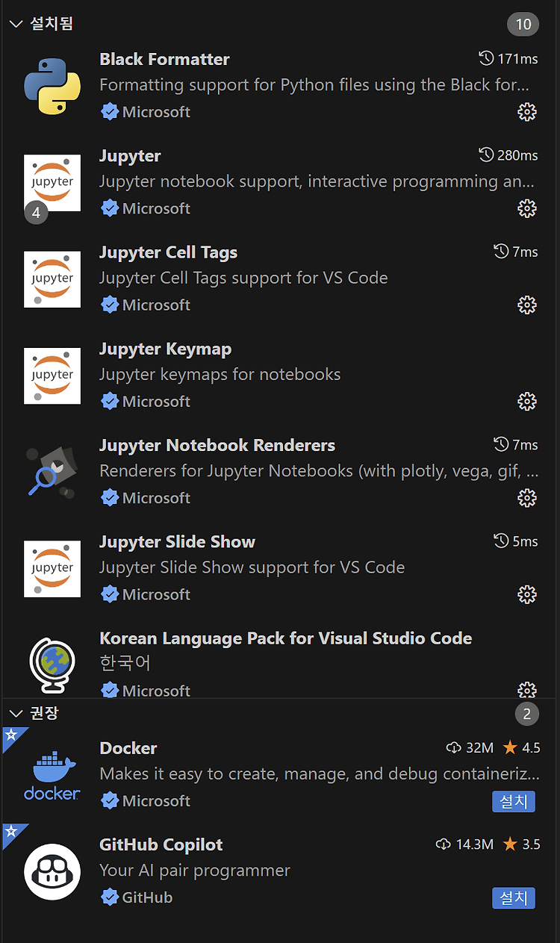
Task: Click the Jupyter Cell Tags logo
Action: (52, 279)
